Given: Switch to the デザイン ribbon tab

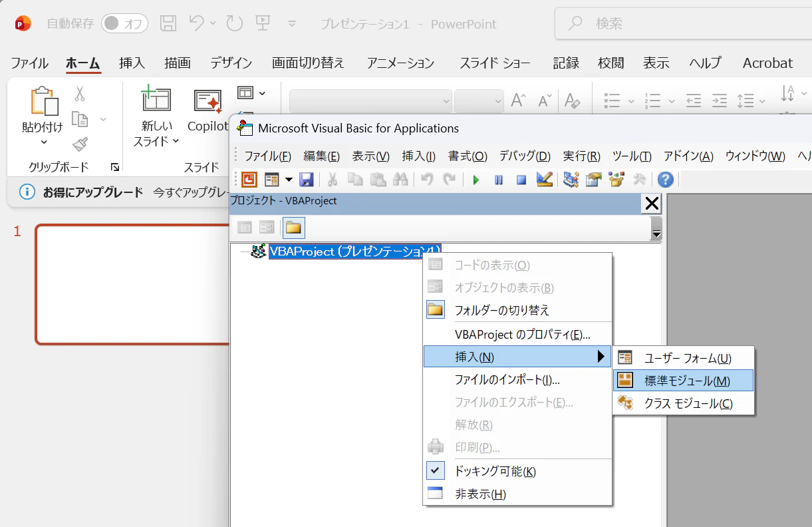Looking at the screenshot, I should pos(231,63).
